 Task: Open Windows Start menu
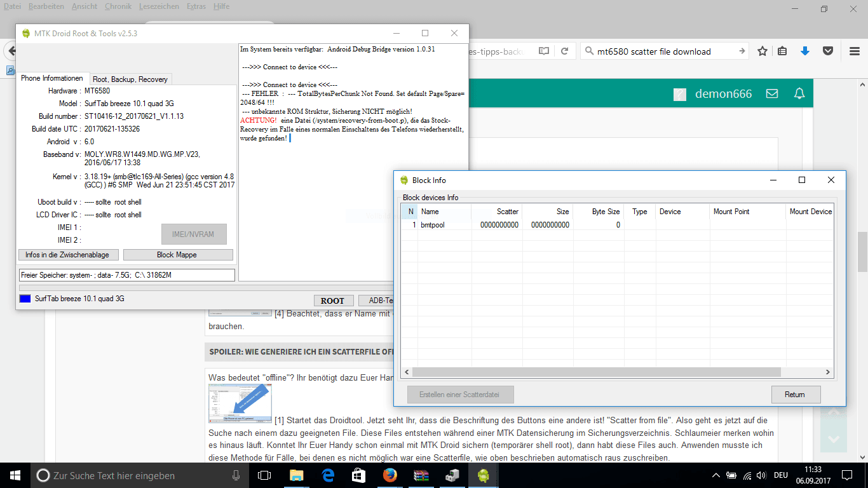15,475
